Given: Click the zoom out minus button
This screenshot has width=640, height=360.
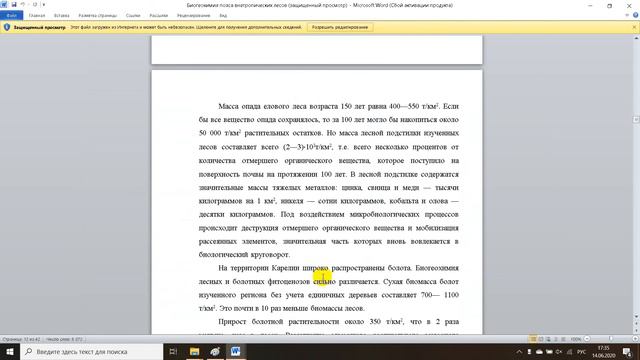Looking at the screenshot, I should click(x=587, y=339).
